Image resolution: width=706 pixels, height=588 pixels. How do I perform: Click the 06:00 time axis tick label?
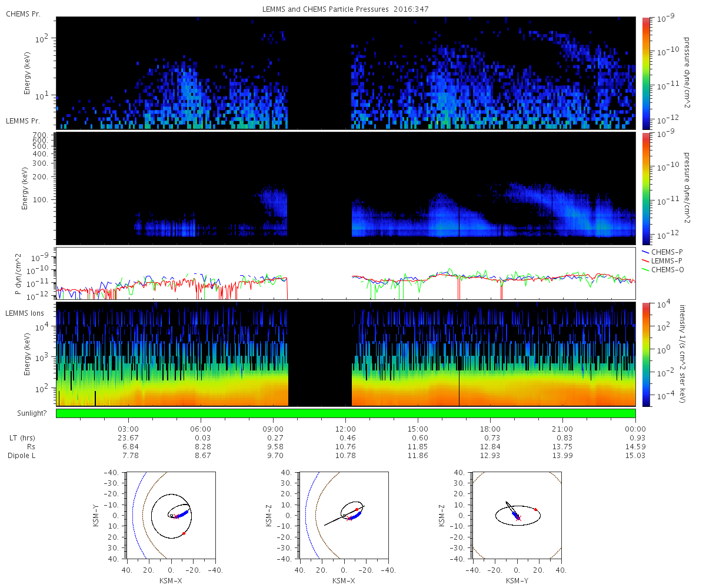pyautogui.click(x=201, y=428)
